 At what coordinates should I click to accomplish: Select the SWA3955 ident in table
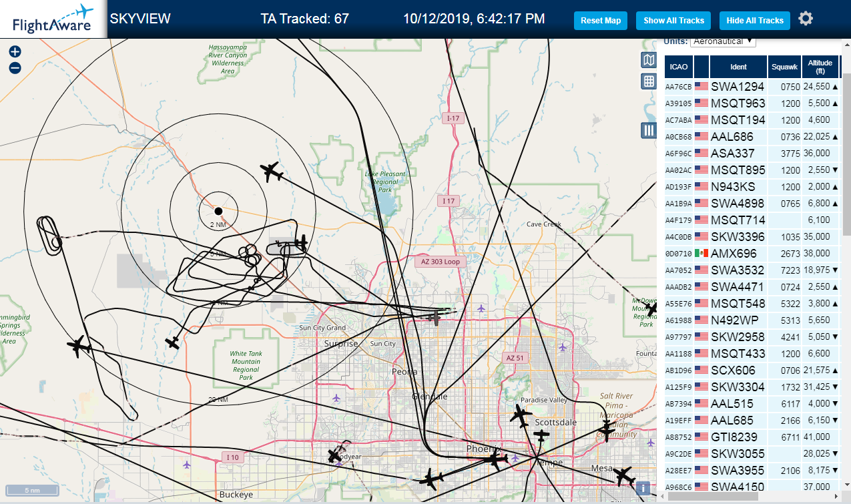point(738,471)
